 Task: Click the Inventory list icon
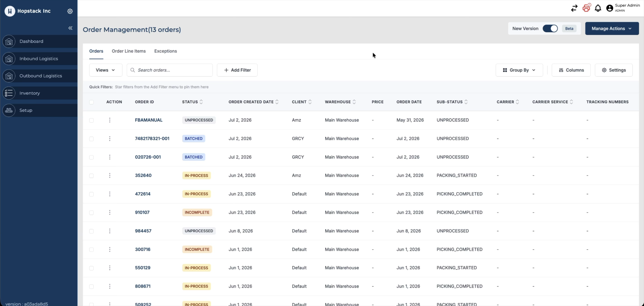click(9, 93)
